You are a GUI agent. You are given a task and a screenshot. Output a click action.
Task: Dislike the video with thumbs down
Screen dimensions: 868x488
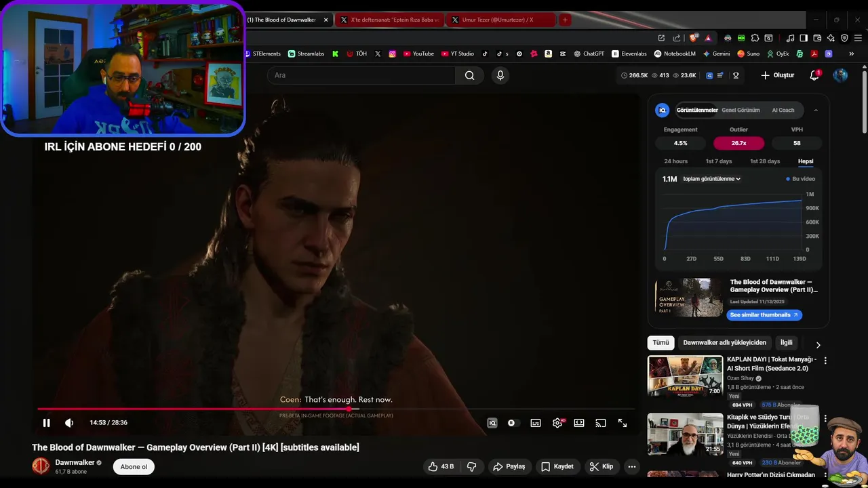[472, 466]
